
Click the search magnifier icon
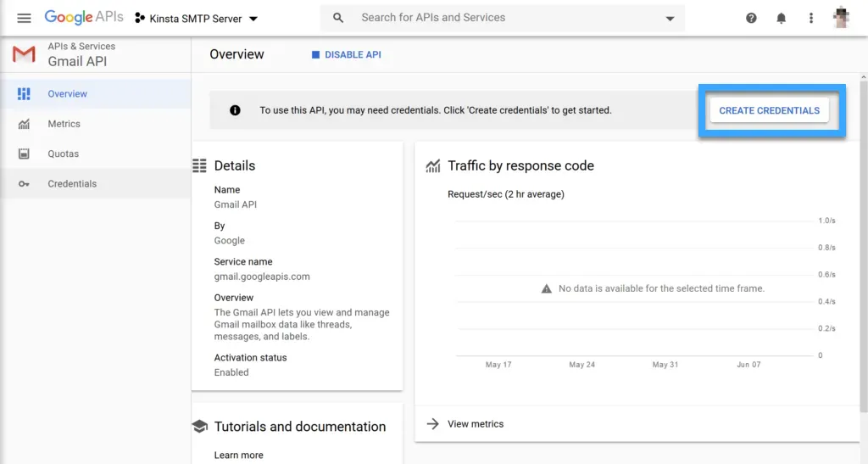pyautogui.click(x=337, y=18)
